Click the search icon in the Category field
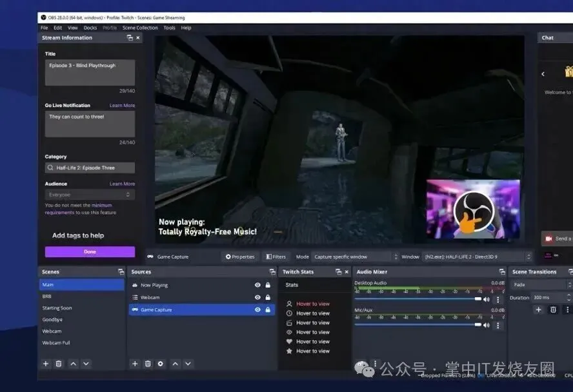Screen dimensions: 573x392 (50, 168)
